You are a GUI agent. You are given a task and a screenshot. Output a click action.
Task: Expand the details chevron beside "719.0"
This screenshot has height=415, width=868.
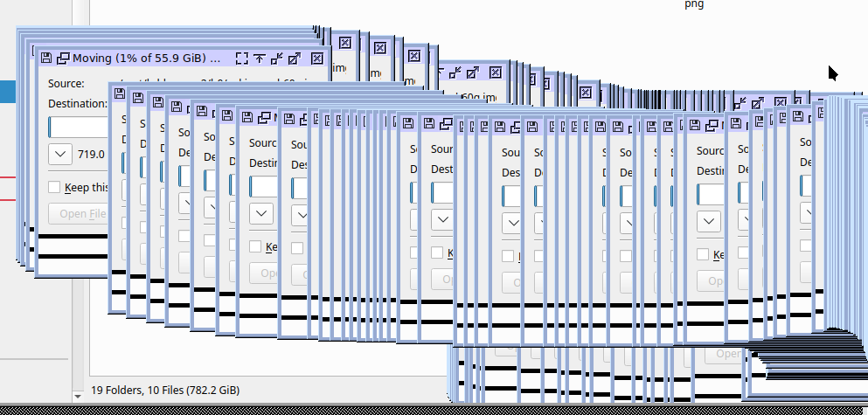[60, 154]
